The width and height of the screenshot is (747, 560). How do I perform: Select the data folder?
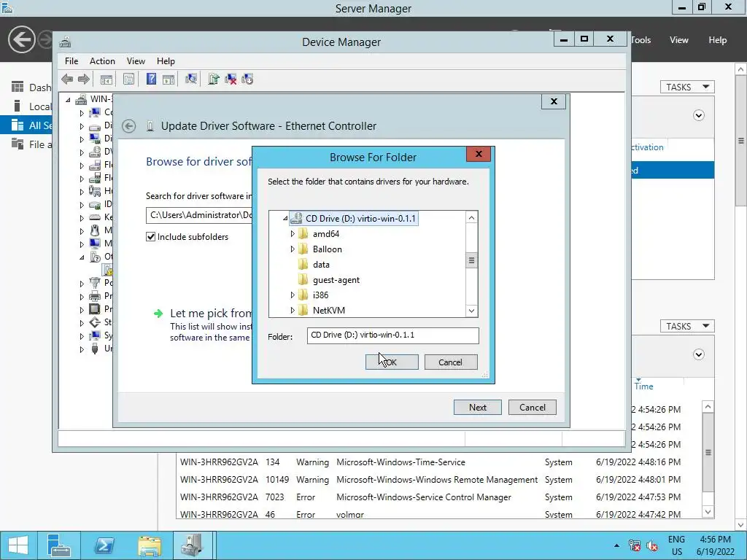click(321, 264)
